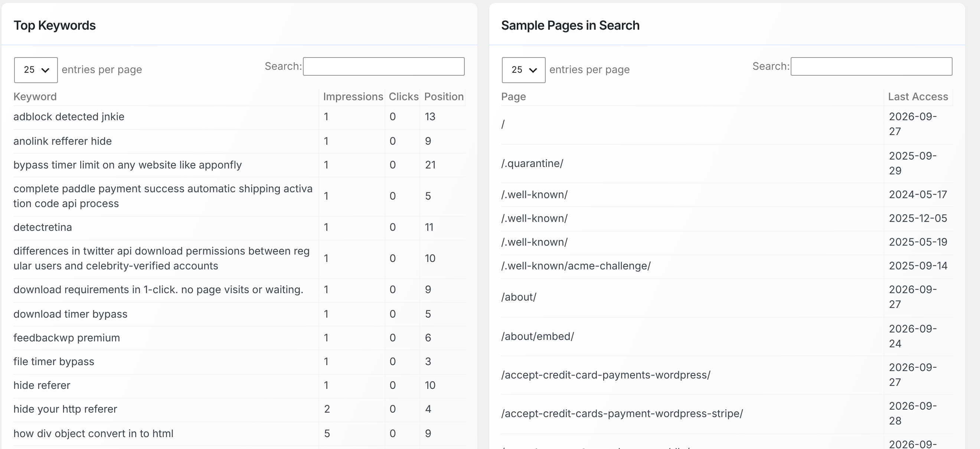Image resolution: width=980 pixels, height=449 pixels.
Task: Click last access date 2025-09-29 for quarantine
Action: pyautogui.click(x=912, y=164)
